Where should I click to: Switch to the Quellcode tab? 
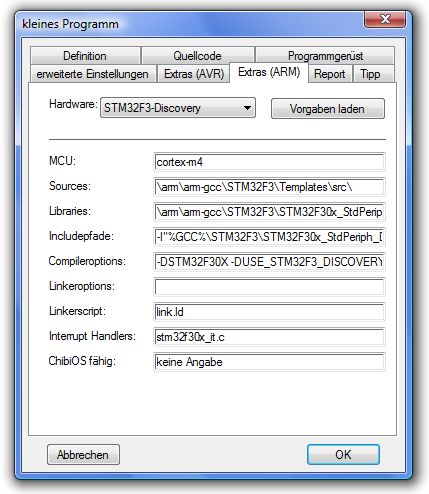197,56
